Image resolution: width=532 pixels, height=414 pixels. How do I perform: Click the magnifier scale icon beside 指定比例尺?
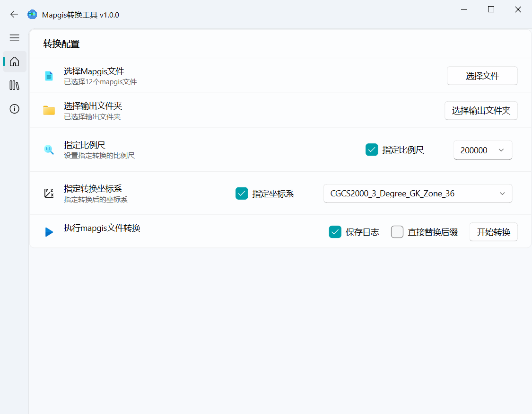(x=49, y=150)
